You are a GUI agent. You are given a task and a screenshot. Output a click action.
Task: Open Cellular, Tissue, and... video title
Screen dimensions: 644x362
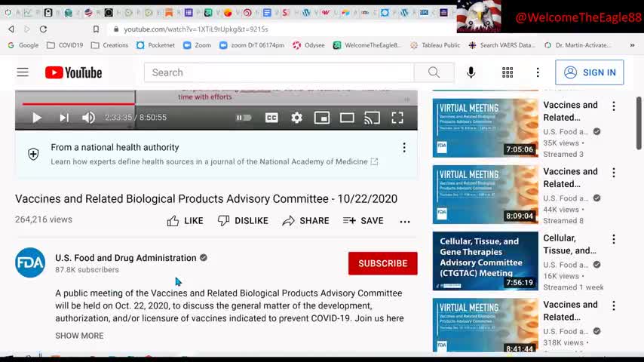click(x=569, y=244)
